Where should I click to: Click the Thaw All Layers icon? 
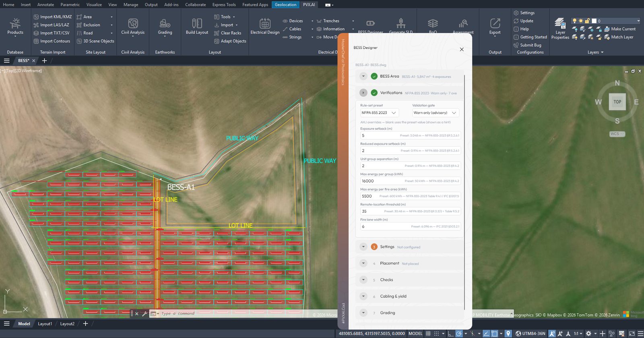(x=590, y=37)
